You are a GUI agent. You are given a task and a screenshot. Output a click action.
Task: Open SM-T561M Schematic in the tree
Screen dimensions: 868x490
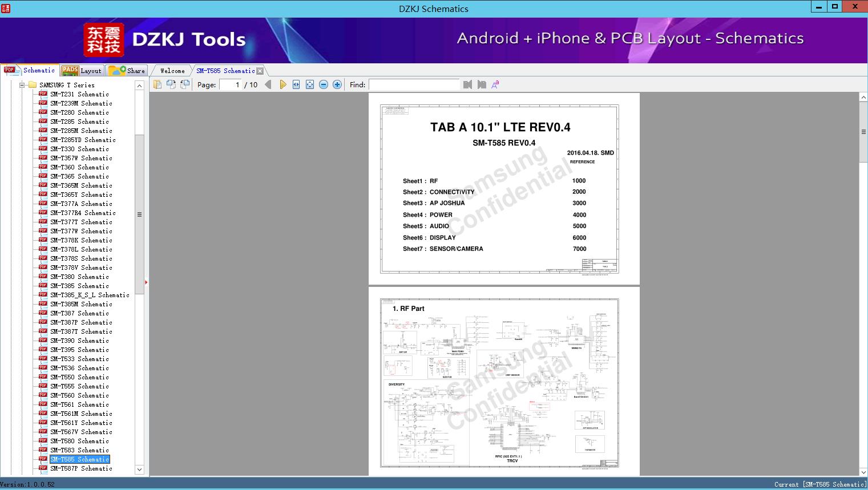81,414
